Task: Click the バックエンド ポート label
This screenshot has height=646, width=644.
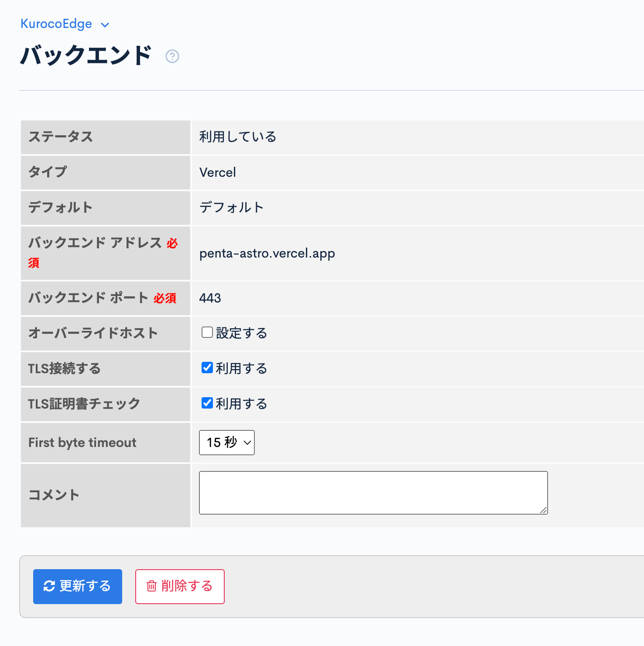Action: 89,298
